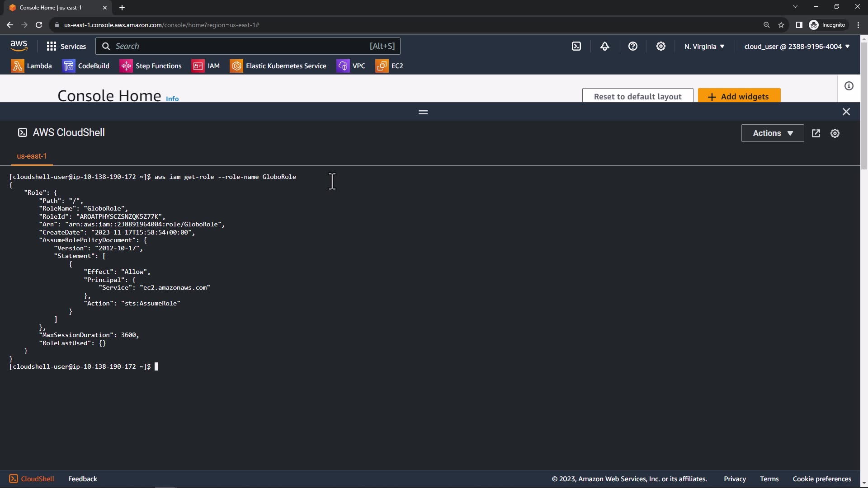Open CloudShell in new browser tab icon

point(816,133)
